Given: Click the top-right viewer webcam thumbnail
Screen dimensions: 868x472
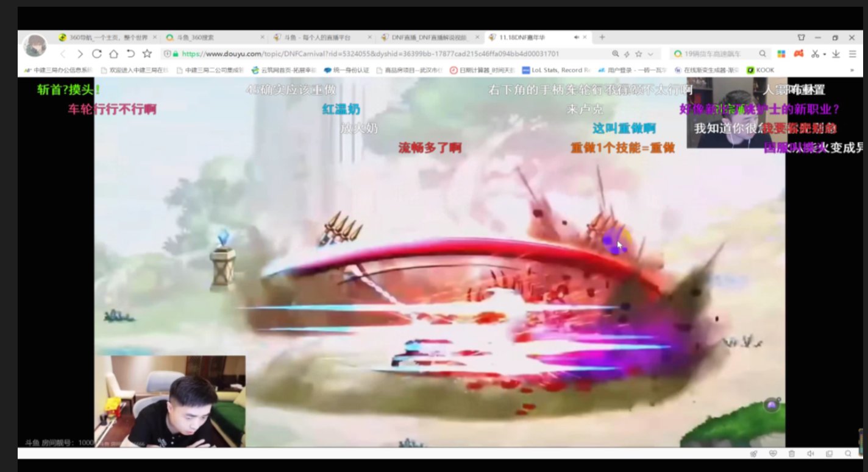Looking at the screenshot, I should [736, 113].
